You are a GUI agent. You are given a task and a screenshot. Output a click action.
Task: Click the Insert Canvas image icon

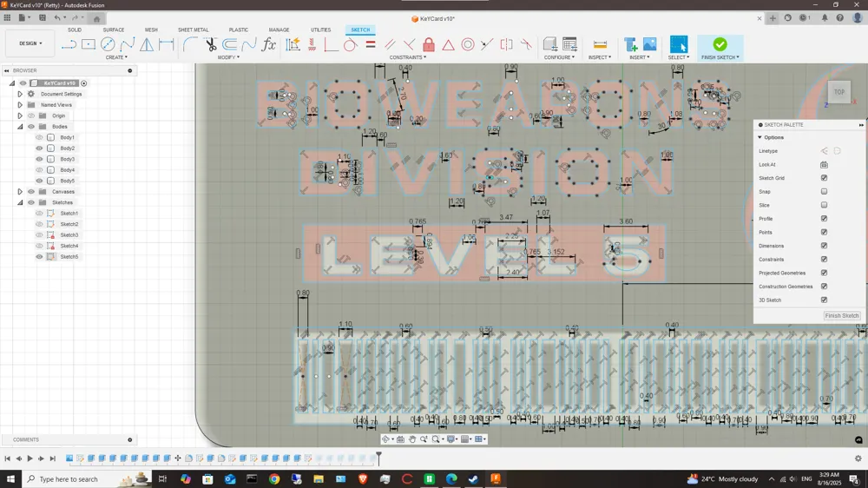coord(649,44)
